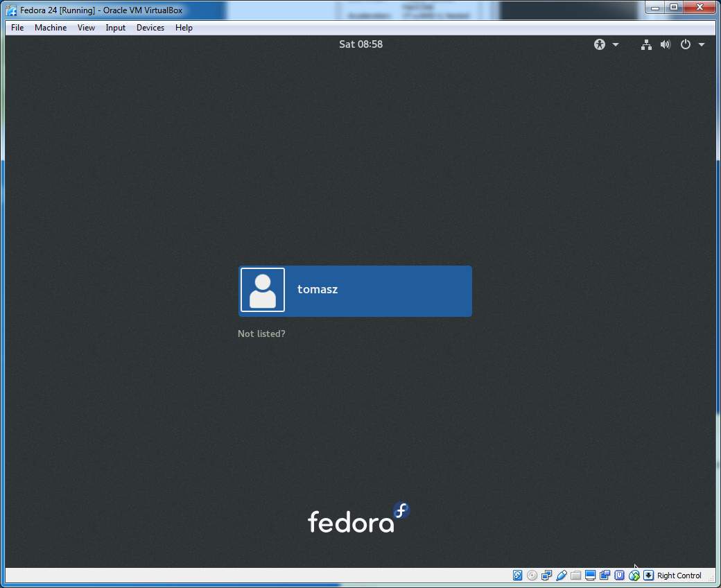Open the View menu
This screenshot has width=721, height=588.
(x=86, y=28)
